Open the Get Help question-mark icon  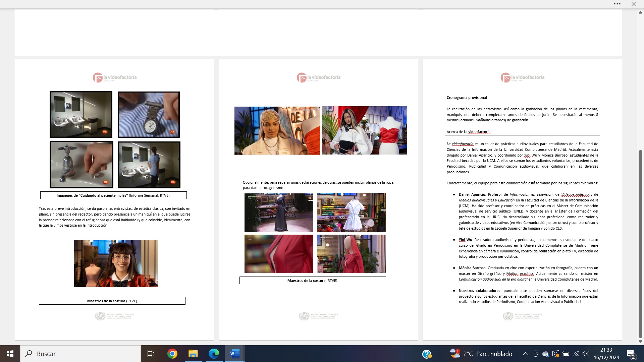tap(427, 354)
